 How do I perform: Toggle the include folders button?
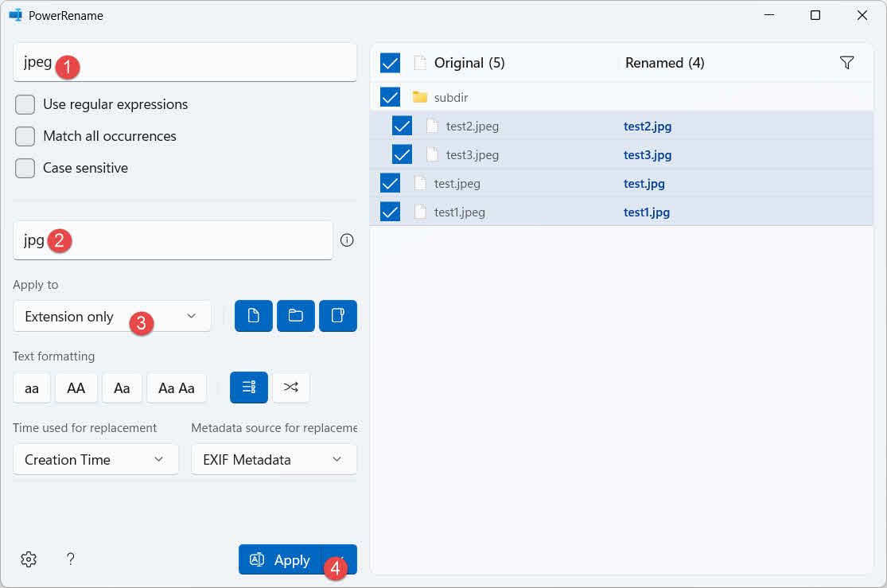[296, 316]
